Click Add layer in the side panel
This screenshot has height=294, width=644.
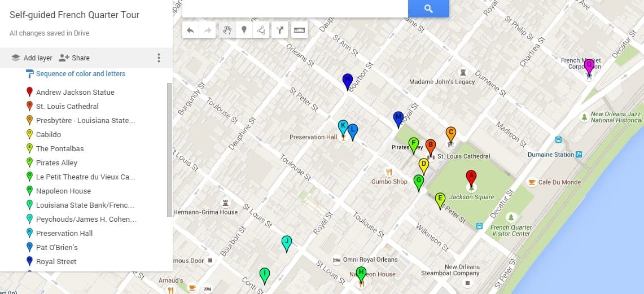(x=32, y=58)
